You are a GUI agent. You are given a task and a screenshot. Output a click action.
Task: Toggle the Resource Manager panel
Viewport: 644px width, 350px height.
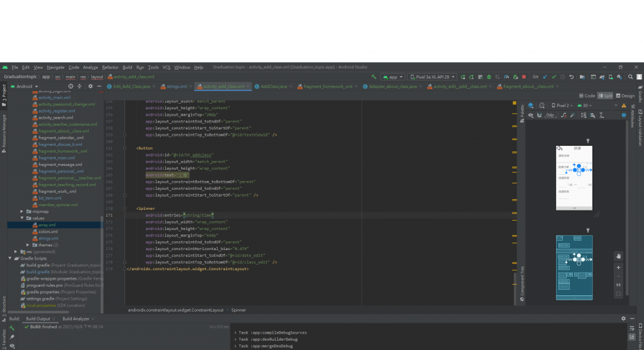pos(4,133)
